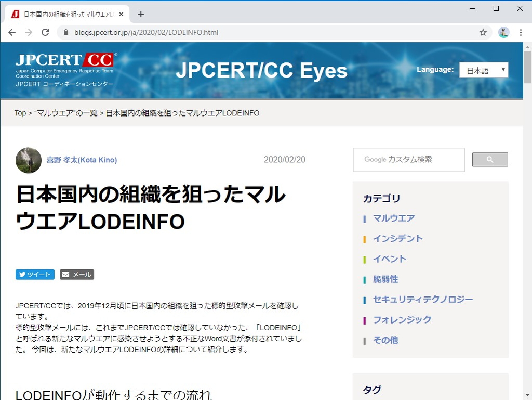The height and width of the screenshot is (400, 532).
Task: Click the 喜野 孝太(Kota Kino) author link
Action: 82,160
